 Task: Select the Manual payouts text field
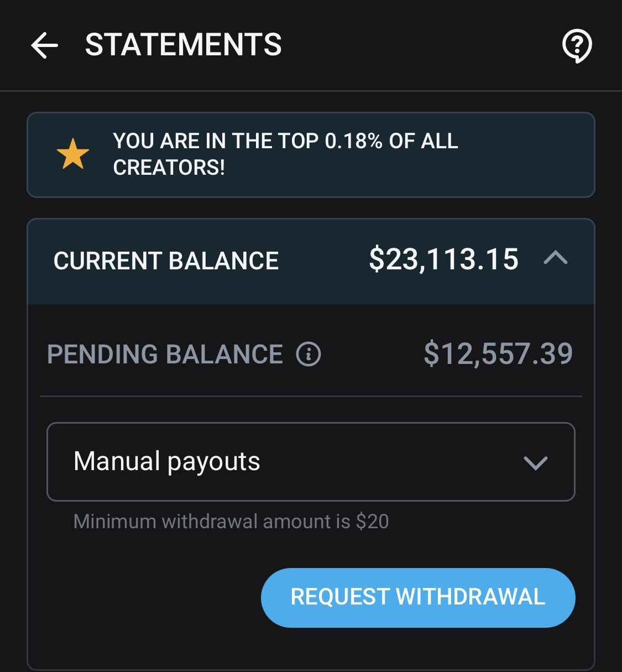[311, 462]
